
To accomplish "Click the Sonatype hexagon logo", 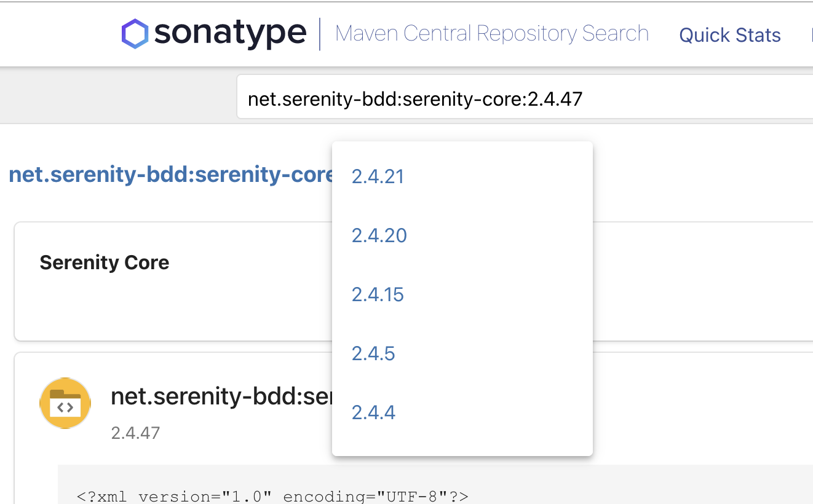I will (x=137, y=32).
